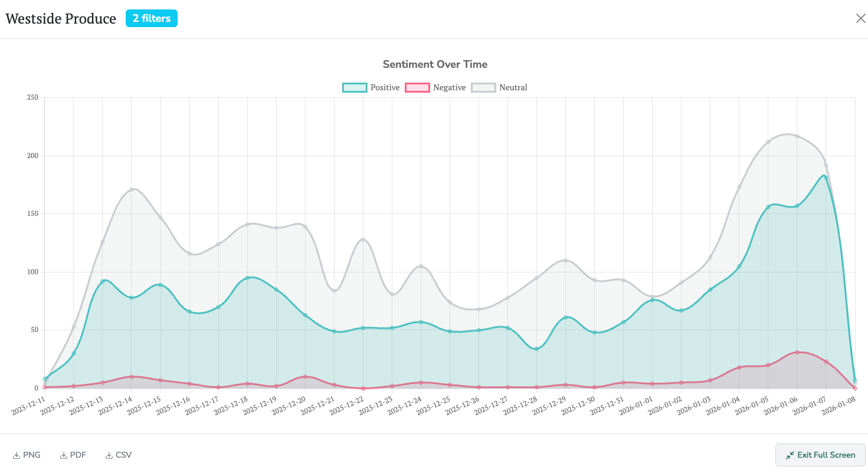Click Positive dip point on 2025-12-28
This screenshot has width=868, height=473.
click(536, 349)
